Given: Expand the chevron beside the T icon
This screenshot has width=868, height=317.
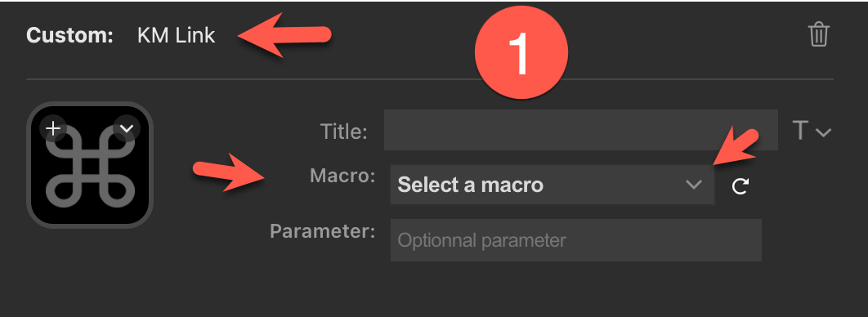Looking at the screenshot, I should [x=823, y=132].
